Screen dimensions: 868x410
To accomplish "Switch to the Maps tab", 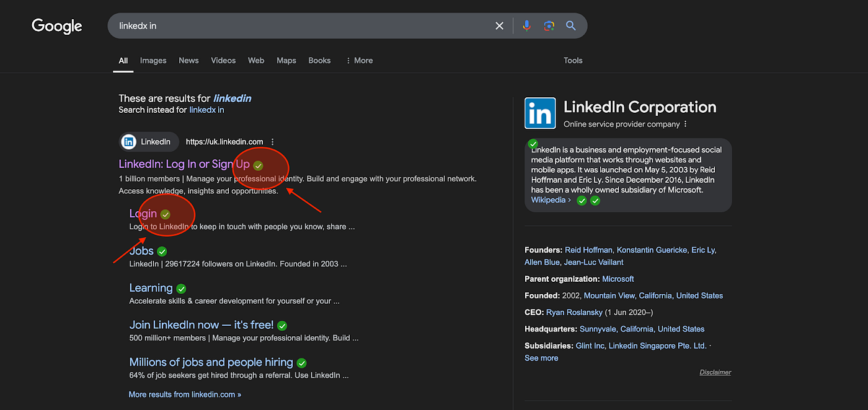I will click(286, 61).
